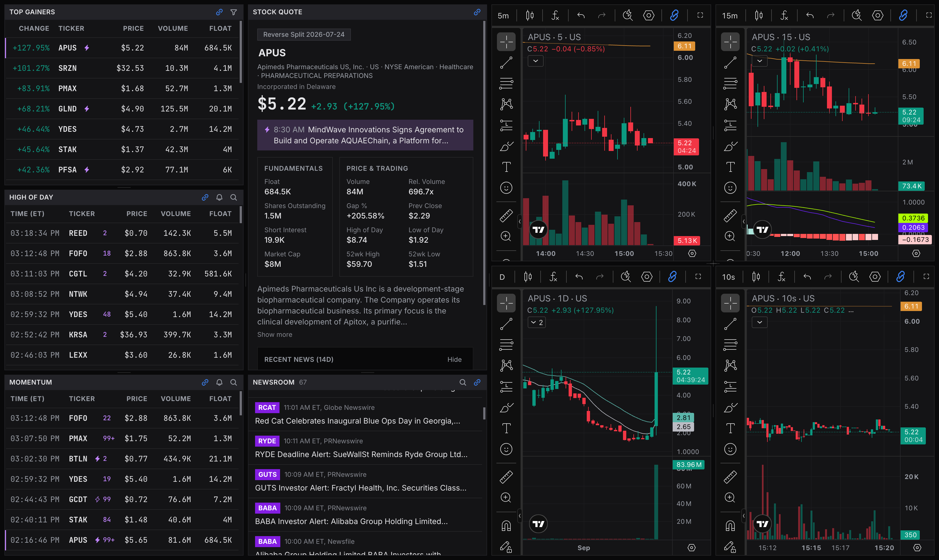
Task: Click the link icon in Top Gainers header
Action: [219, 12]
